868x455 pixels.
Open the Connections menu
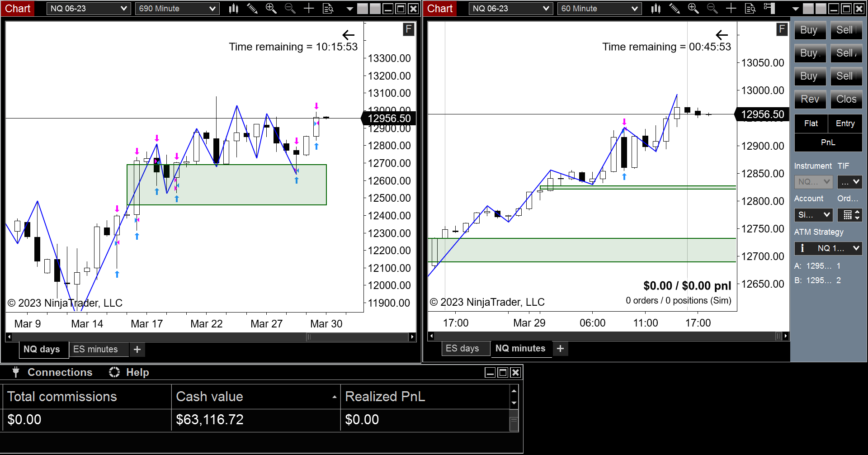60,372
